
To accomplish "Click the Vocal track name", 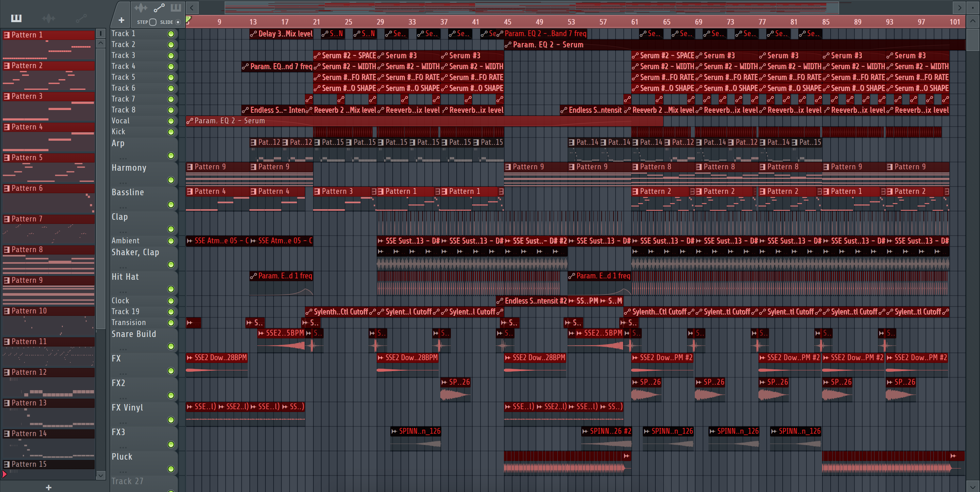I will [120, 121].
